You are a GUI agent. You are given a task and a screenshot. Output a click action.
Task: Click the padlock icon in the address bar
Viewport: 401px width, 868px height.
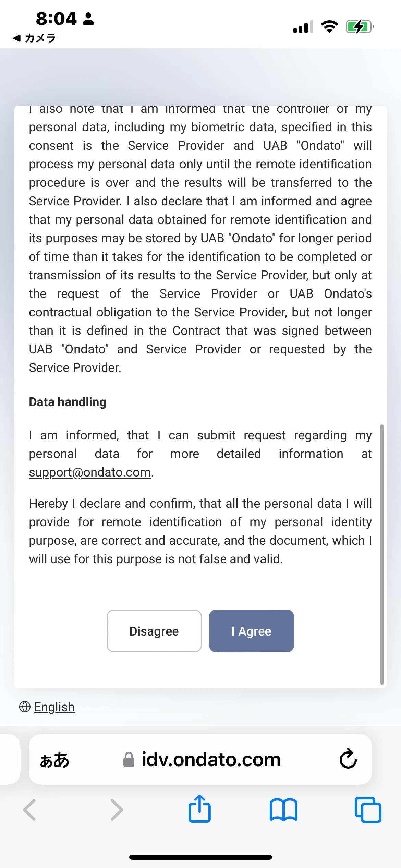pos(129,759)
